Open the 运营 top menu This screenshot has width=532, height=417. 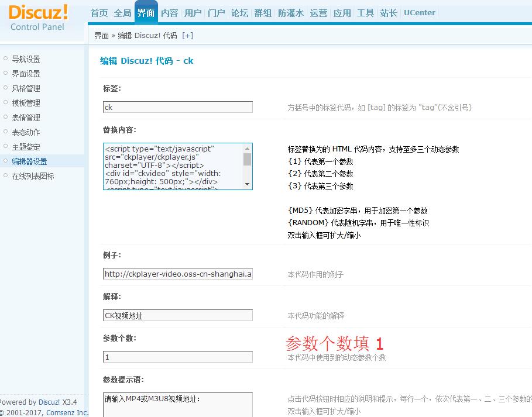pos(318,13)
